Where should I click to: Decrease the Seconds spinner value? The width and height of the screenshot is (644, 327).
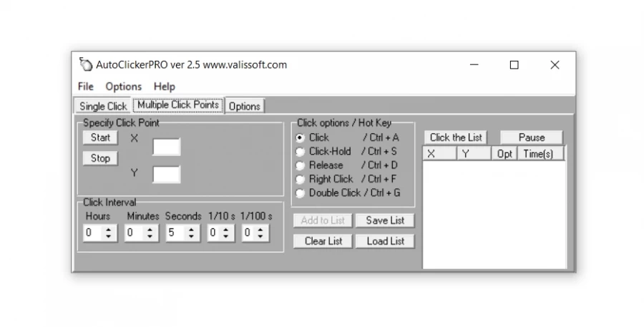[x=191, y=237]
